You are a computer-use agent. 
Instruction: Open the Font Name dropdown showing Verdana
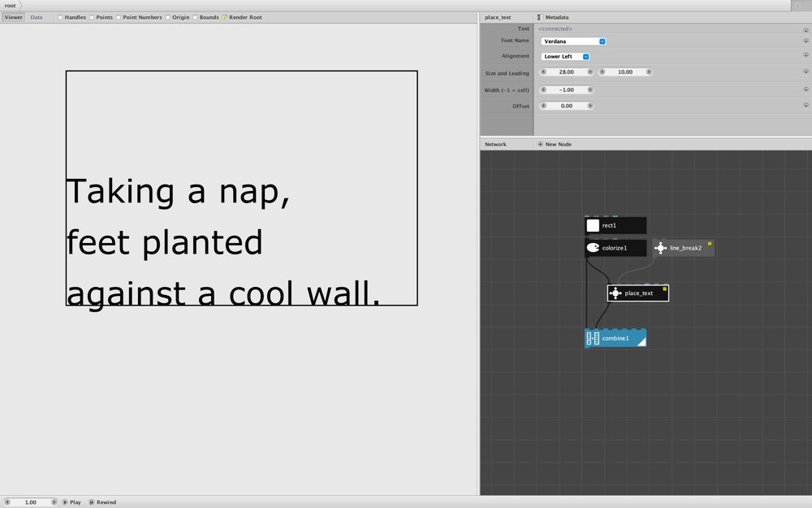coord(573,41)
